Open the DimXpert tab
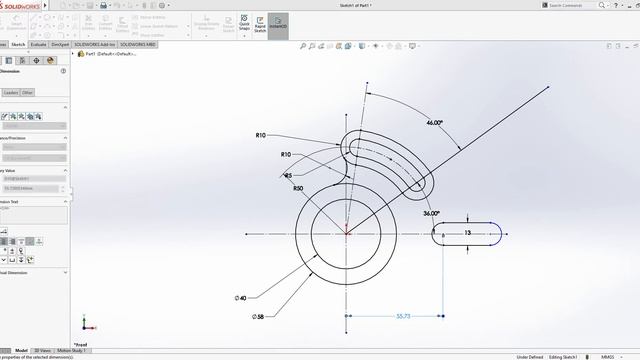The height and width of the screenshot is (360, 640). click(x=60, y=44)
